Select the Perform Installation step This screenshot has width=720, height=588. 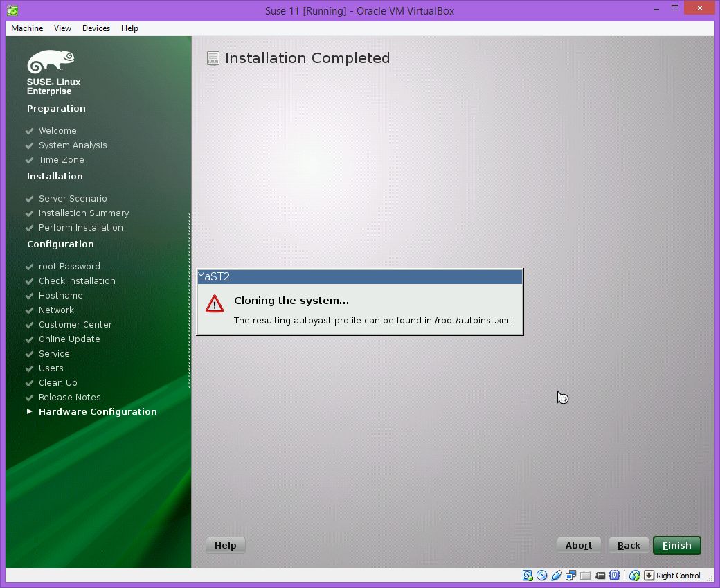click(81, 227)
